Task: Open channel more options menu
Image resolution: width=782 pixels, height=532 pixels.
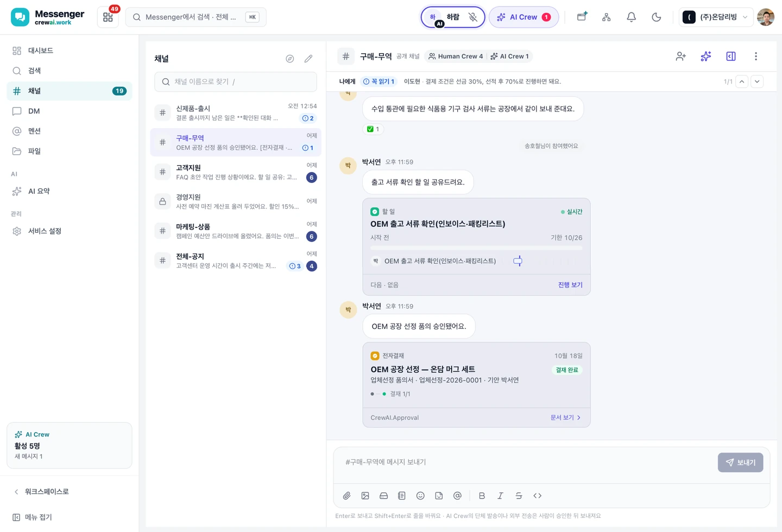Action: coord(756,56)
